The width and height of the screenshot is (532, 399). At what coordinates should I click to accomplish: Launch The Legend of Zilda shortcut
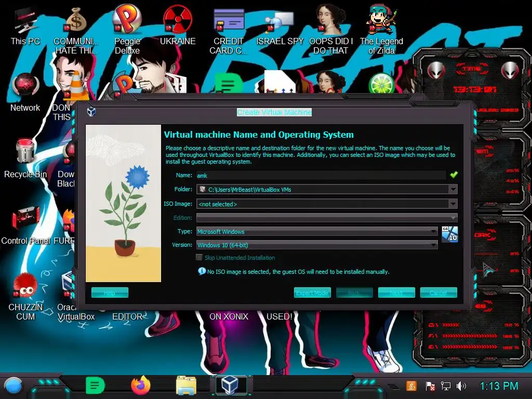381,29
